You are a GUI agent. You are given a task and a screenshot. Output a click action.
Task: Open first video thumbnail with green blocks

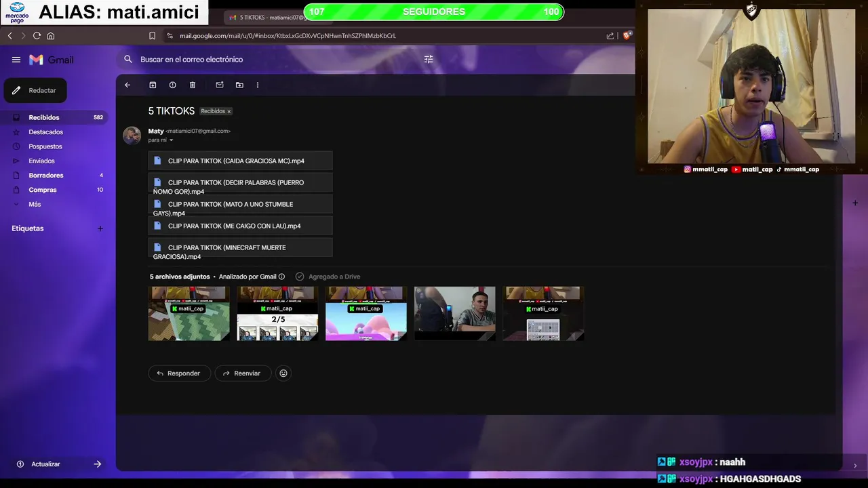click(189, 313)
